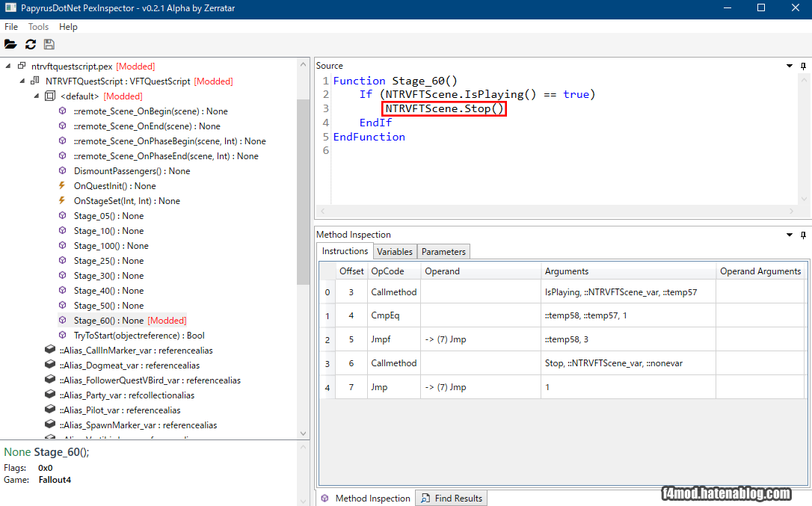Click the save floppy disk icon

[x=49, y=45]
